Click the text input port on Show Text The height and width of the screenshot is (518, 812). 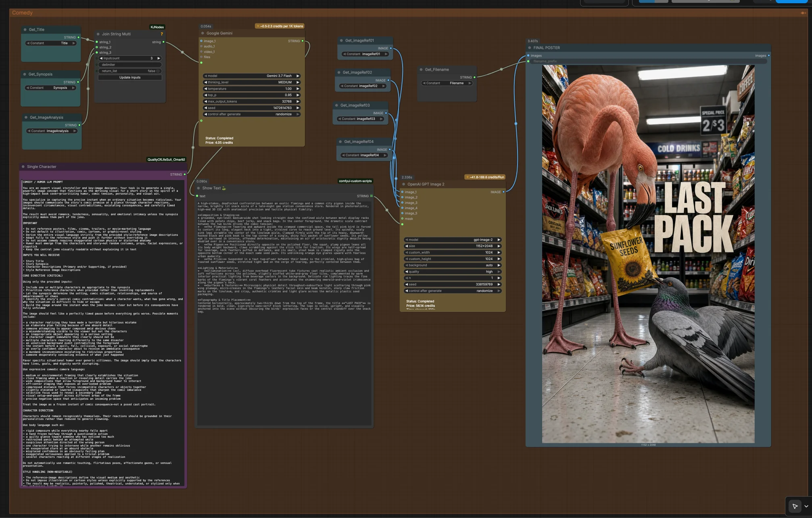tap(197, 196)
